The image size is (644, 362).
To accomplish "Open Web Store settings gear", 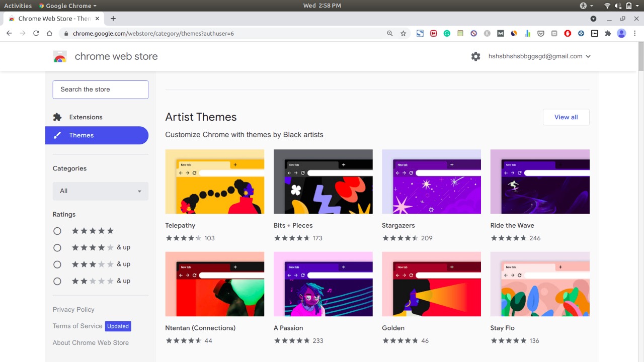I will point(476,56).
